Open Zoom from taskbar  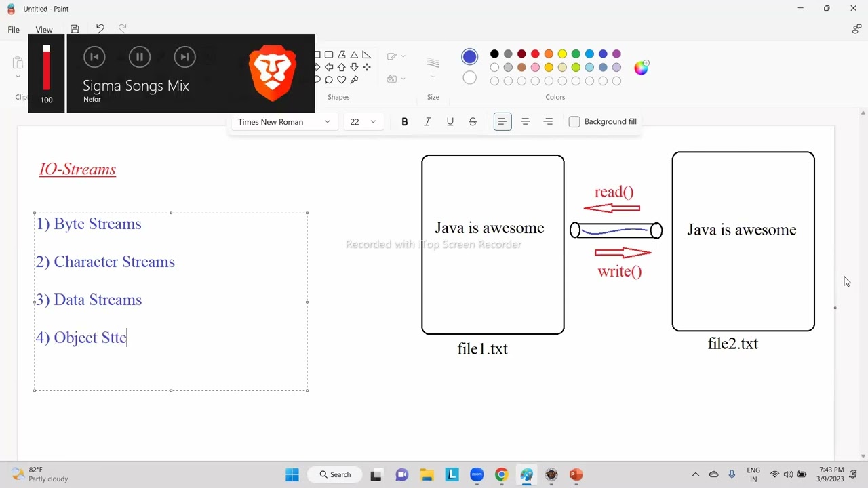tap(476, 474)
